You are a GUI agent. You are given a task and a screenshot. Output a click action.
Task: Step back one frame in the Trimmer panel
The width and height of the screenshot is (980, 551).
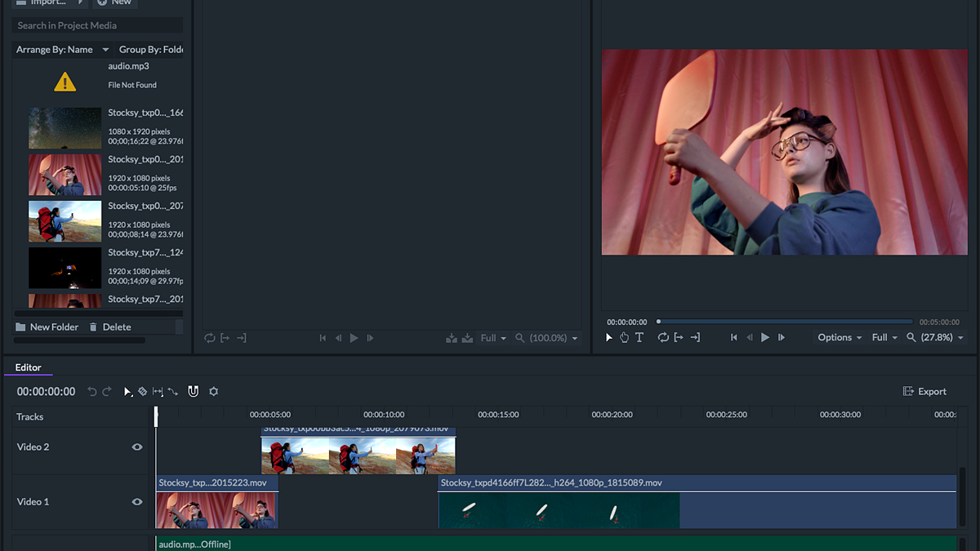[339, 338]
